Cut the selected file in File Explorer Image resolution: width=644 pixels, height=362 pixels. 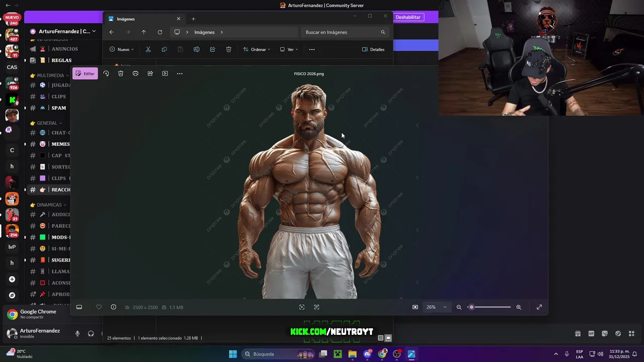point(148,49)
